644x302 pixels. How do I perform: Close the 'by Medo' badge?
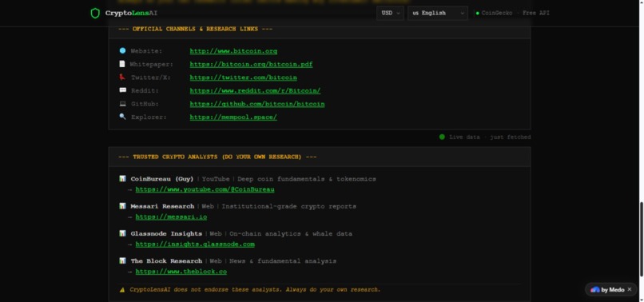click(630, 290)
